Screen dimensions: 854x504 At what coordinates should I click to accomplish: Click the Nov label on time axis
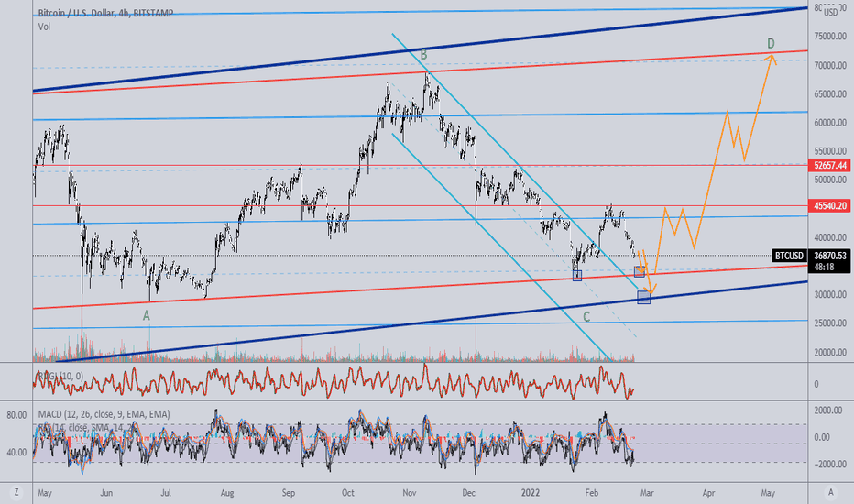point(409,493)
